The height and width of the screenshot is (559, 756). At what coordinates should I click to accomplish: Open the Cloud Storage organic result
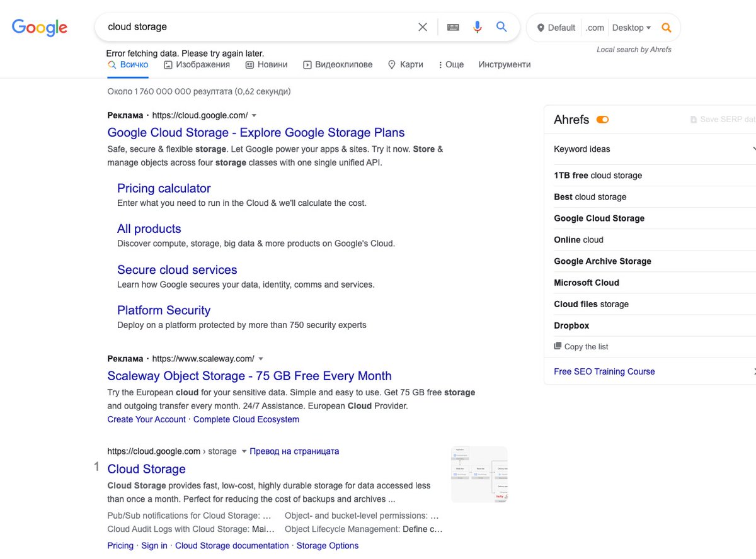(147, 469)
